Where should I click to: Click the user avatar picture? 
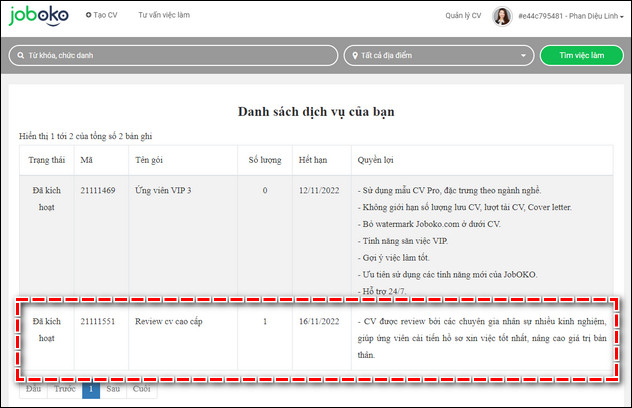(502, 16)
